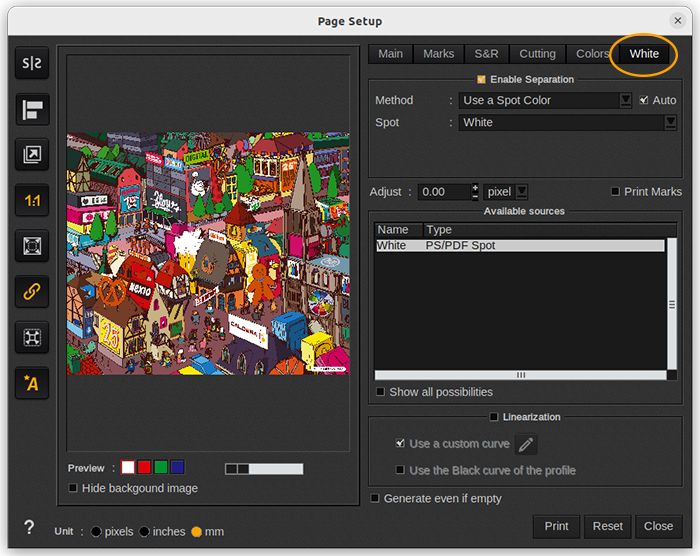Expand the Spot color dropdown
Viewport: 700px width, 556px height.
(670, 122)
